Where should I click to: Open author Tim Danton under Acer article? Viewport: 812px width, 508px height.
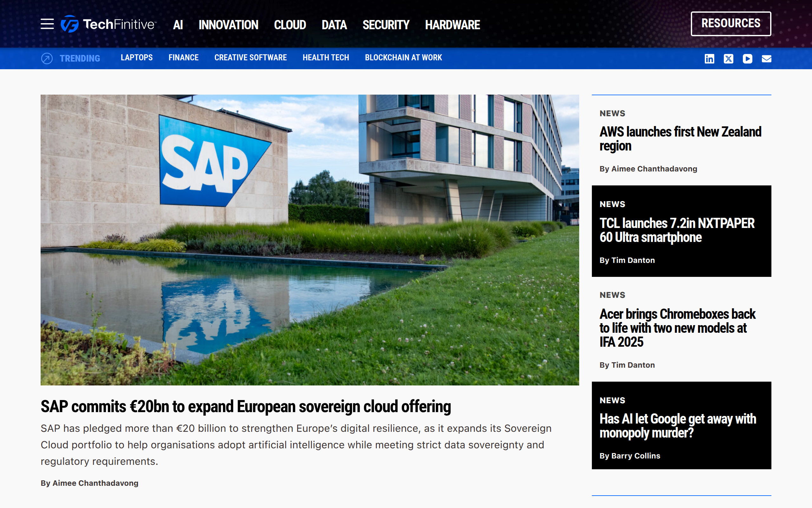click(633, 365)
